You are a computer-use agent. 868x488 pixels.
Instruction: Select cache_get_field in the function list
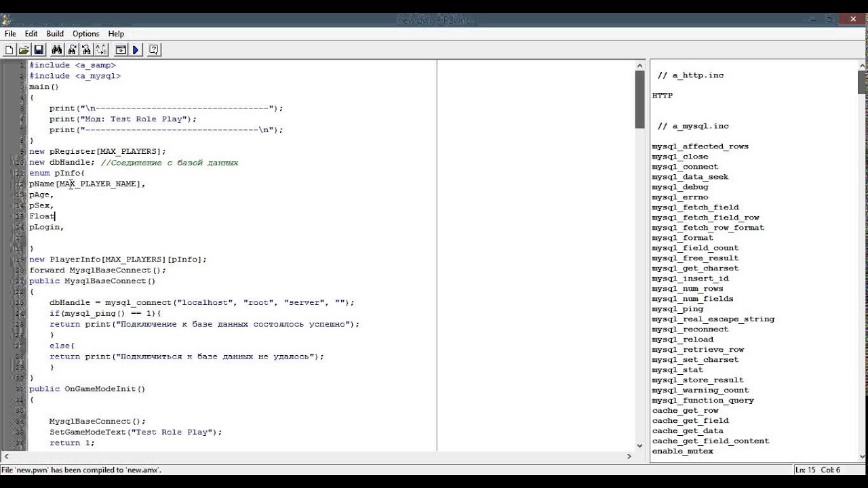coord(690,421)
